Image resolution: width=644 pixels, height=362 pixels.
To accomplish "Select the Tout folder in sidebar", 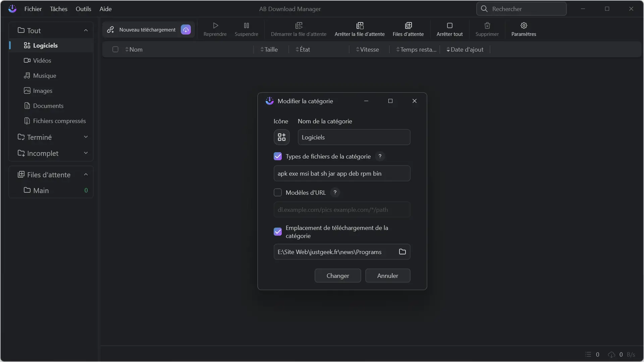I will click(29, 31).
